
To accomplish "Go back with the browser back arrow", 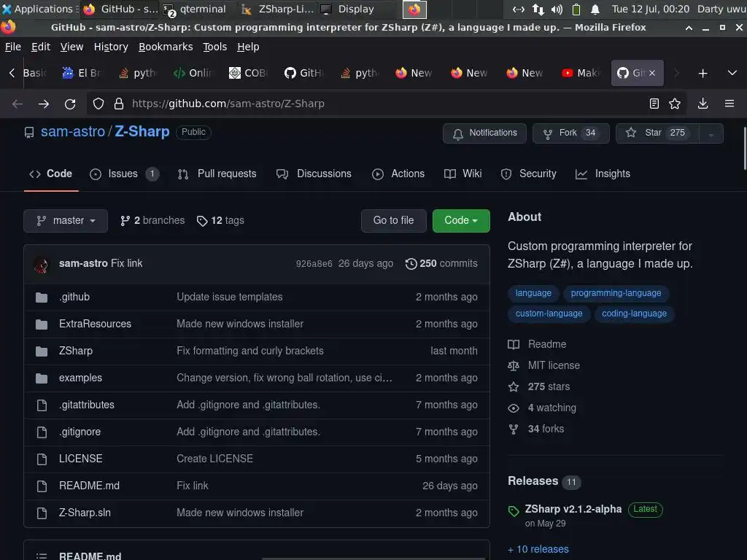I will pos(18,104).
